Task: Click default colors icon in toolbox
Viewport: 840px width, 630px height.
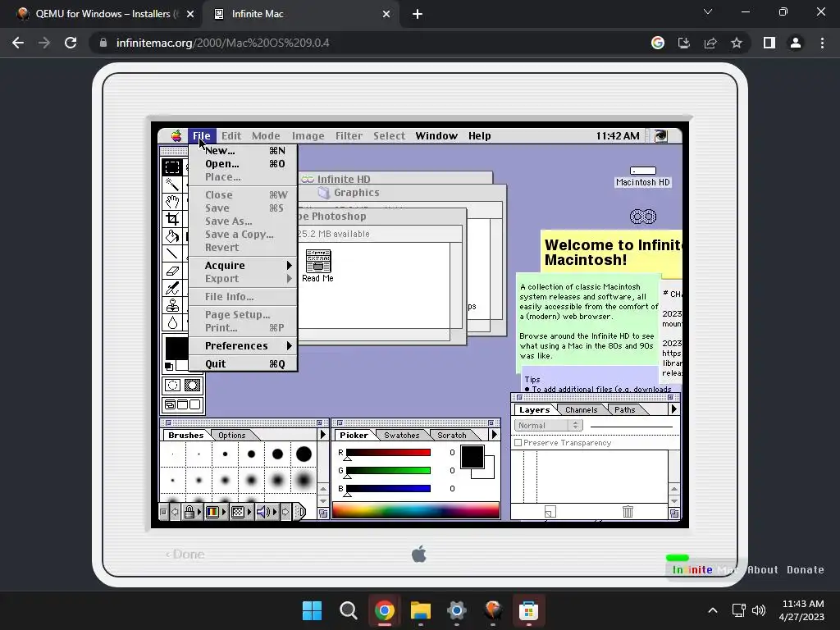Action: pos(169,367)
